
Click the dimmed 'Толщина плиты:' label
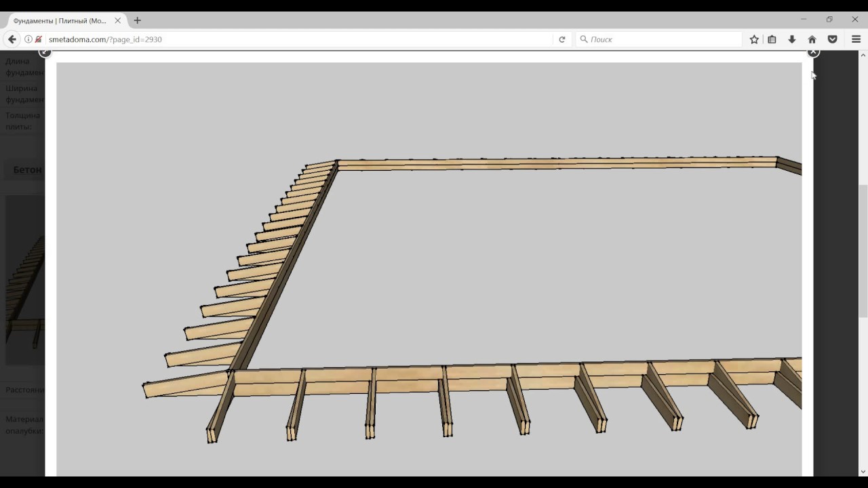pyautogui.click(x=23, y=121)
